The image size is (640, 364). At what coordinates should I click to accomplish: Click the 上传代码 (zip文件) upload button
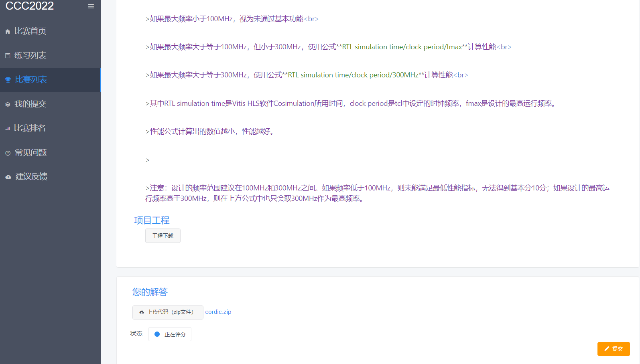click(168, 312)
